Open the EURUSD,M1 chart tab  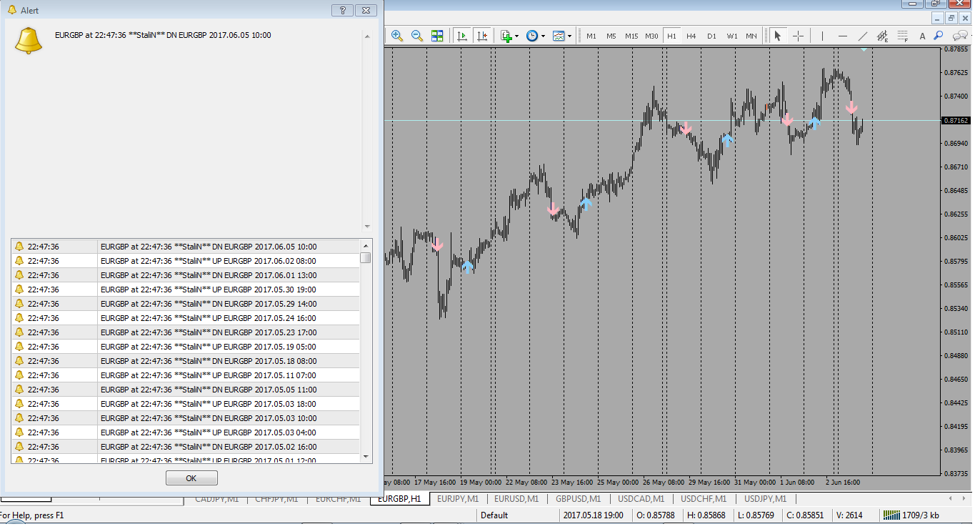(516, 499)
